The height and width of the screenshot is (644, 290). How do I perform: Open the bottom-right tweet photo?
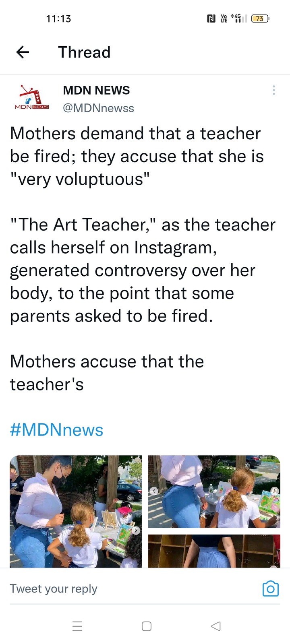point(214,551)
